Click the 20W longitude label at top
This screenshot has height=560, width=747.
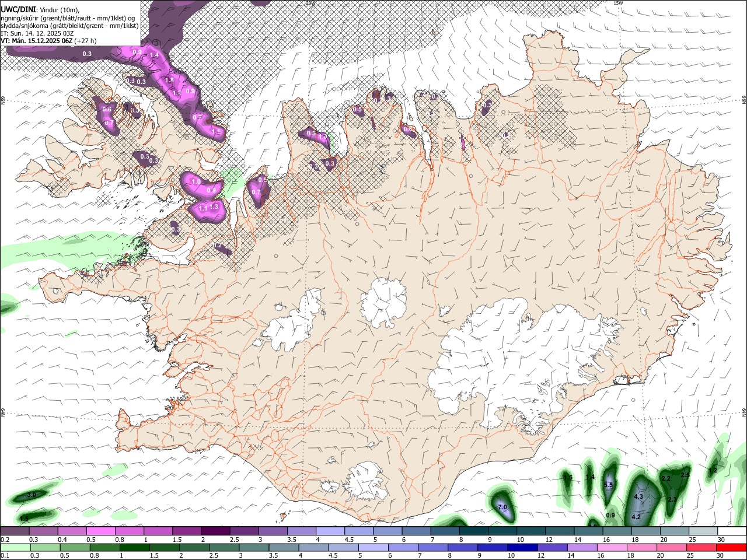(x=310, y=3)
